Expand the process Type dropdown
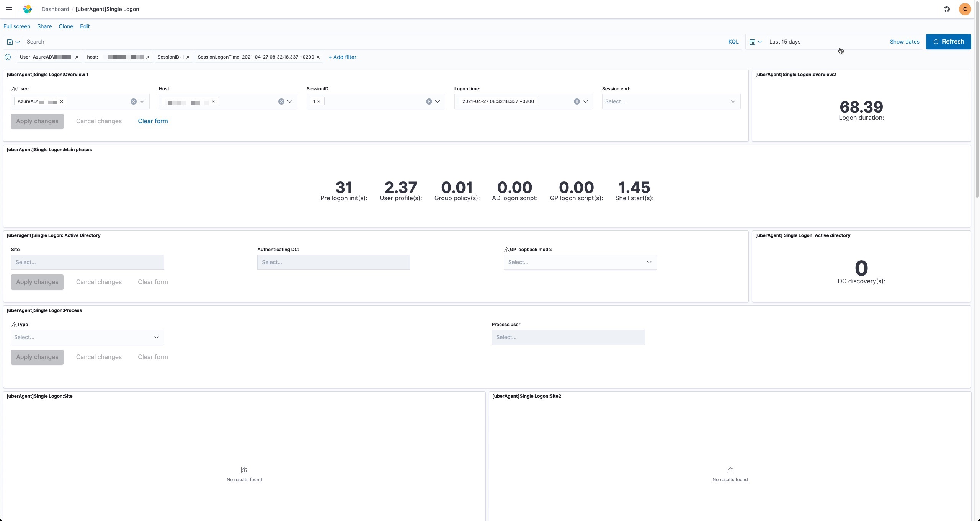The height and width of the screenshot is (521, 980). tap(156, 337)
